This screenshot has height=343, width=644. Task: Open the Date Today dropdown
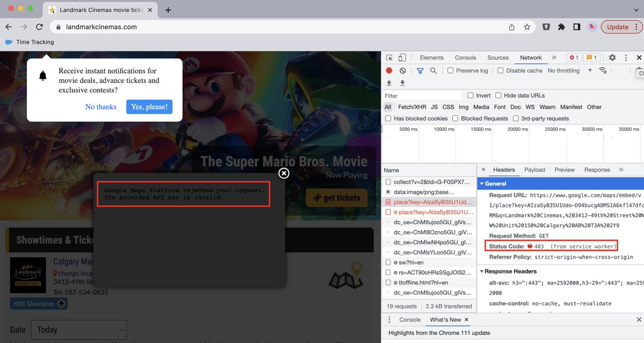[x=79, y=330]
